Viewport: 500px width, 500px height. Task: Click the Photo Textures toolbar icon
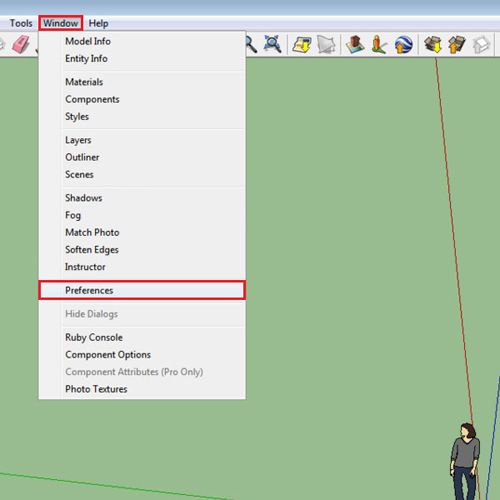point(379,45)
